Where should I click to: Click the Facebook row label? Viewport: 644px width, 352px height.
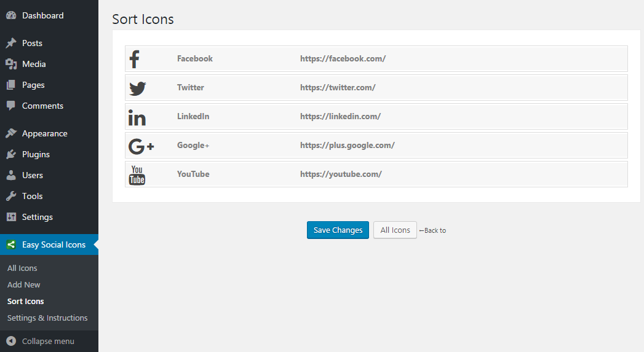[195, 59]
